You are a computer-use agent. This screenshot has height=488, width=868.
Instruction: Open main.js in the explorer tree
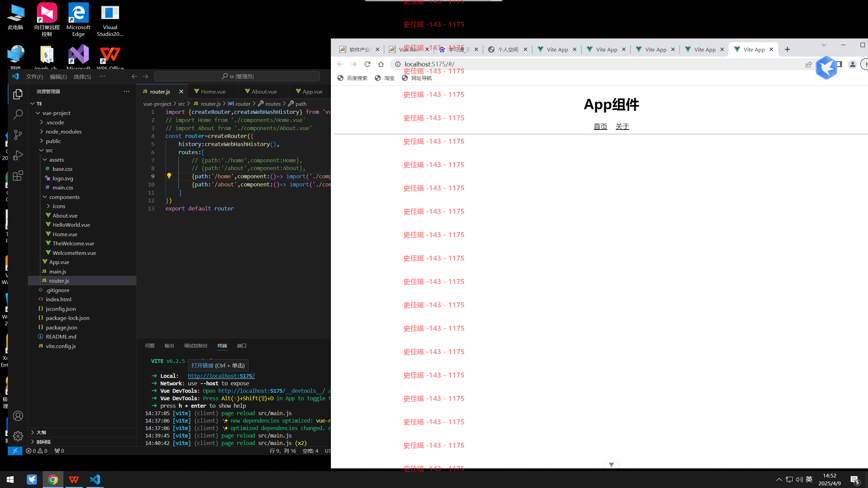click(x=57, y=271)
